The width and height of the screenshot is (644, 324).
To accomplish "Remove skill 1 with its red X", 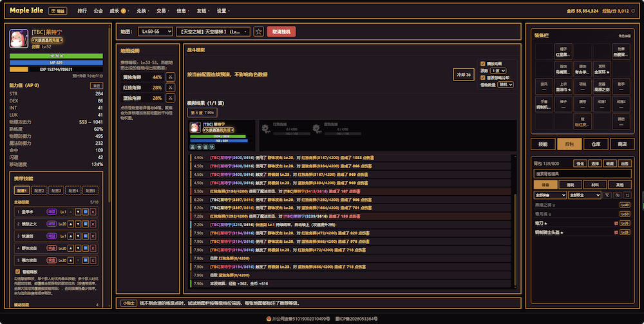I will (93, 212).
